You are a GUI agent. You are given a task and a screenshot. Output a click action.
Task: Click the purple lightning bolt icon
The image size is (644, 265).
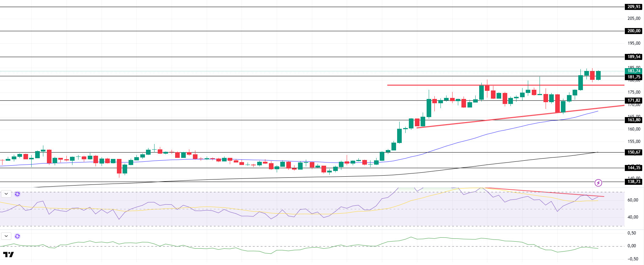(x=598, y=183)
